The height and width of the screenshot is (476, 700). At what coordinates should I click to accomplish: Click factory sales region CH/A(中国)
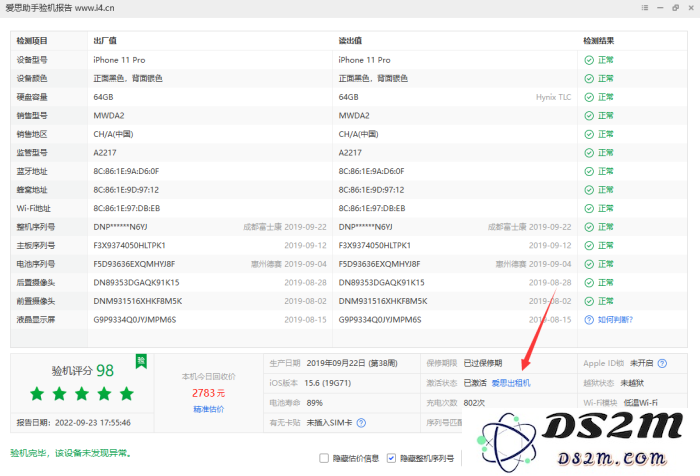113,134
